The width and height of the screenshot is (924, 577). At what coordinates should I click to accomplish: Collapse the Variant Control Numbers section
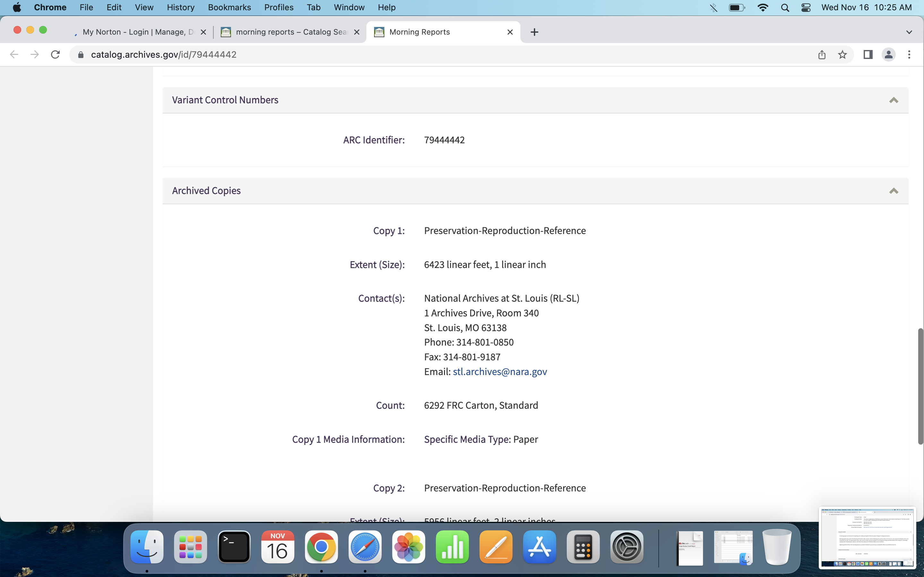[894, 100]
